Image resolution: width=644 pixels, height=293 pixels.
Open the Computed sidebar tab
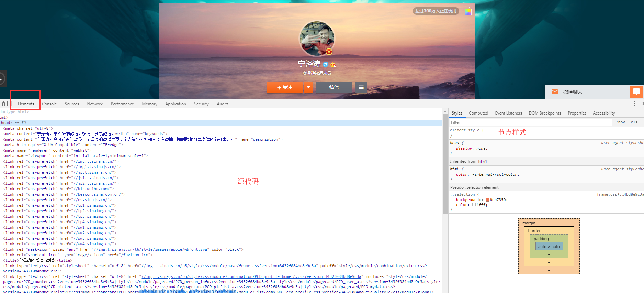[x=478, y=113]
